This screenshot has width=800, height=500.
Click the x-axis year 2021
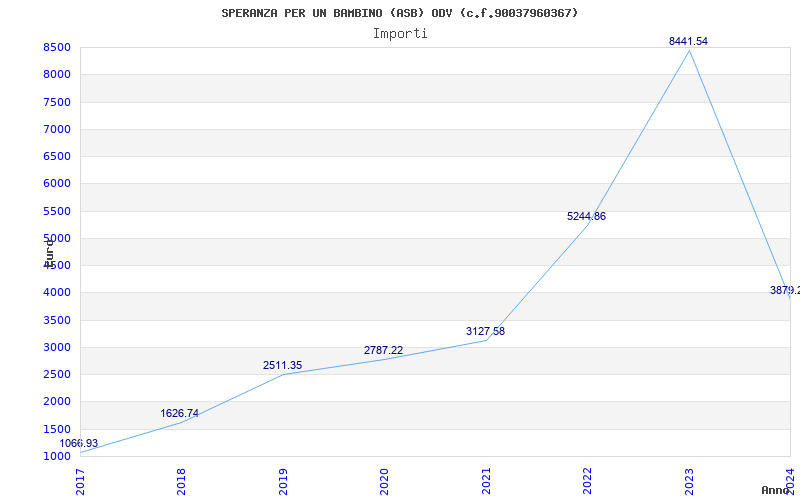pyautogui.click(x=486, y=482)
